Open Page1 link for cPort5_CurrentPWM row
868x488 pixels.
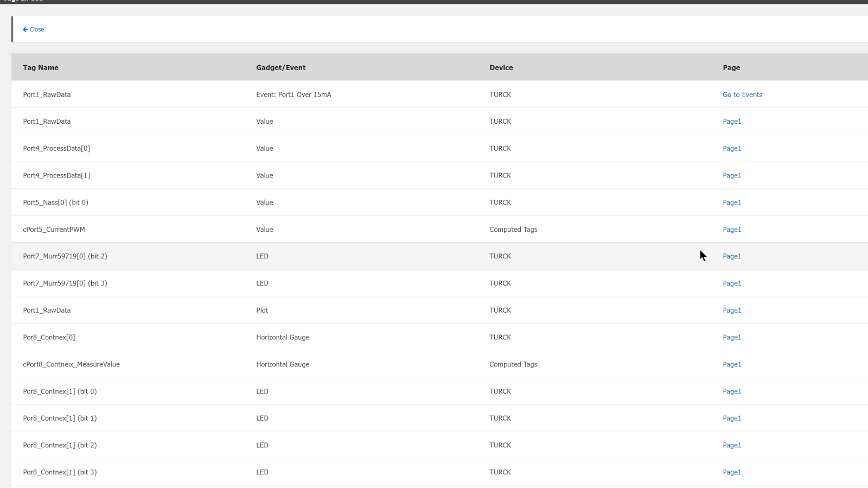pyautogui.click(x=732, y=230)
